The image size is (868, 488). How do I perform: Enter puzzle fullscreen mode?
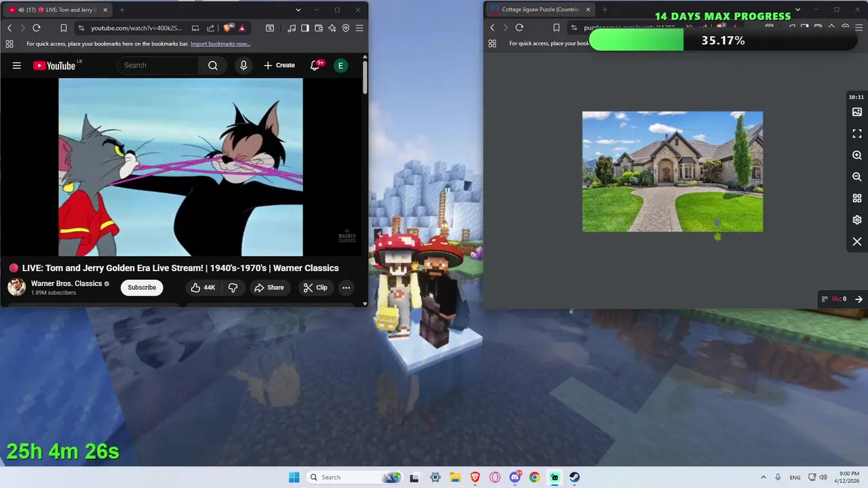(x=857, y=134)
